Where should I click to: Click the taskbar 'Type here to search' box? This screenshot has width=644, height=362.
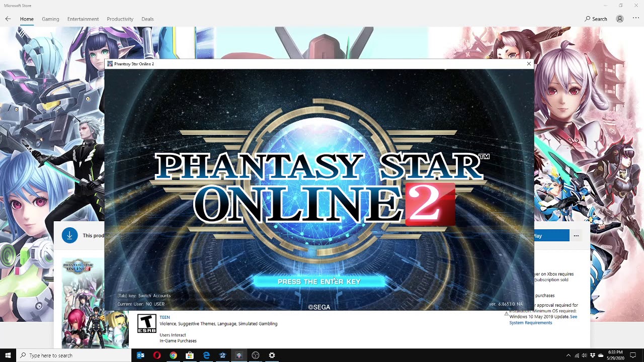pos(73,355)
